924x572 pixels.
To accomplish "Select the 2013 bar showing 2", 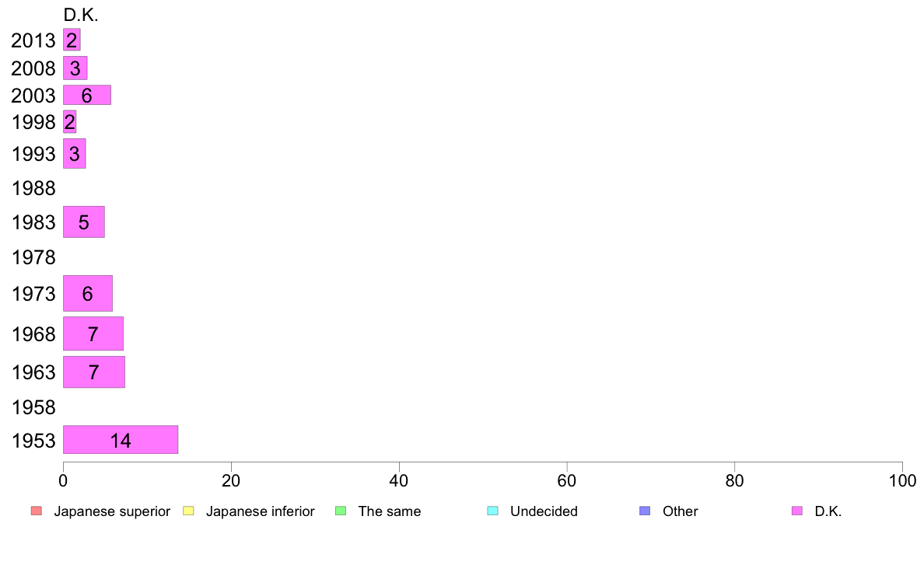I will click(72, 40).
